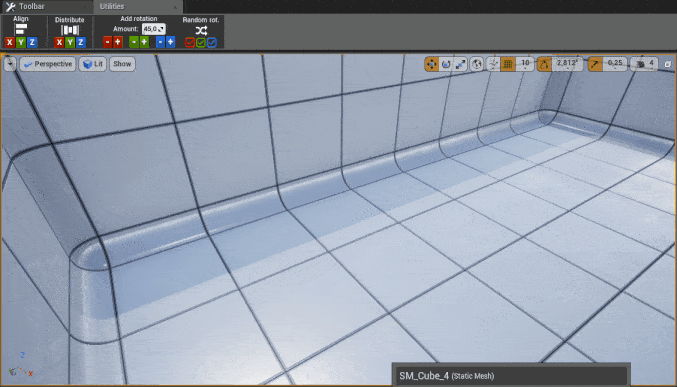Select the scale gizmo tool
This screenshot has width=677, height=387.
pyautogui.click(x=460, y=64)
